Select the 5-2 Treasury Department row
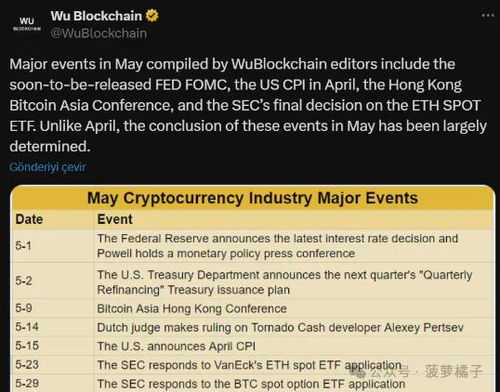Viewport: 500px width, 392px height. [x=252, y=281]
